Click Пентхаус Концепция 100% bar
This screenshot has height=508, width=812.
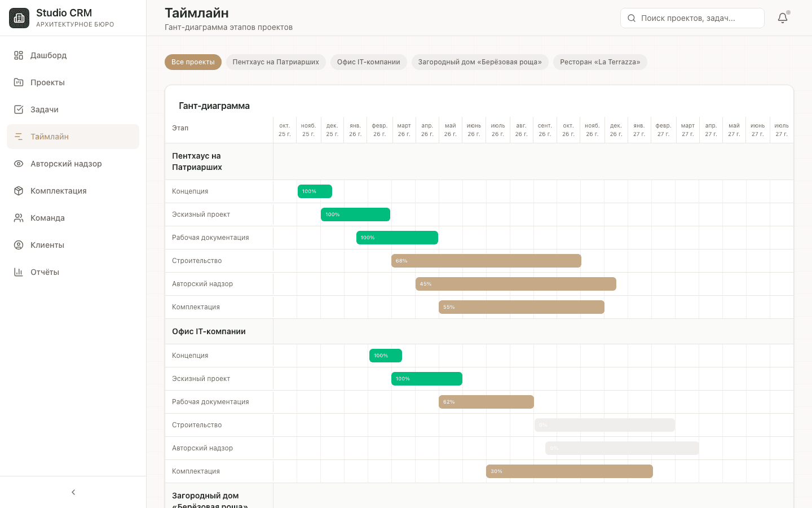pos(315,191)
